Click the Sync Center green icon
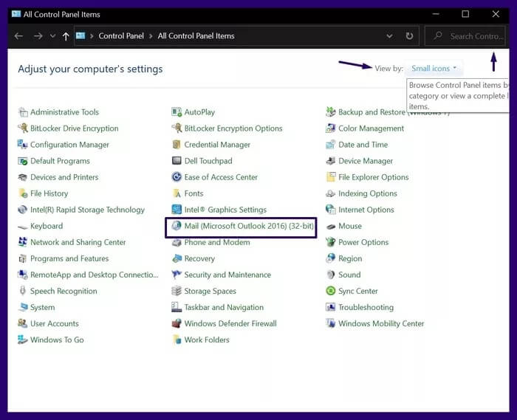The height and width of the screenshot is (420, 517). (x=331, y=291)
